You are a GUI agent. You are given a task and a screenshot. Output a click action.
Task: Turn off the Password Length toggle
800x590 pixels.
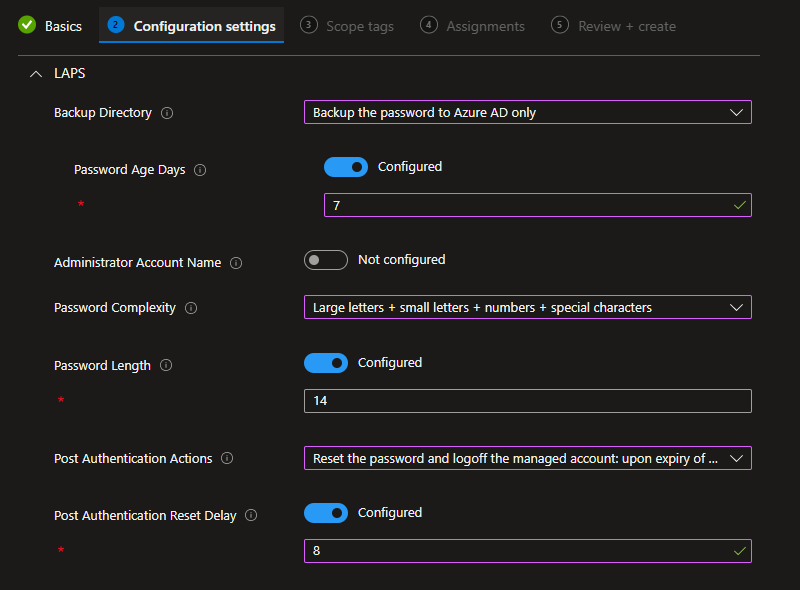coord(325,363)
